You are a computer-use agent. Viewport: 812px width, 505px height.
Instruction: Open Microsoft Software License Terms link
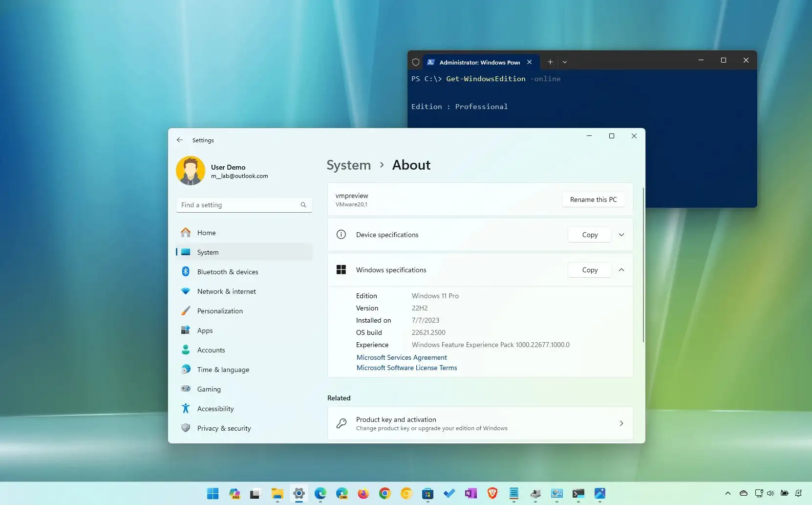(406, 368)
